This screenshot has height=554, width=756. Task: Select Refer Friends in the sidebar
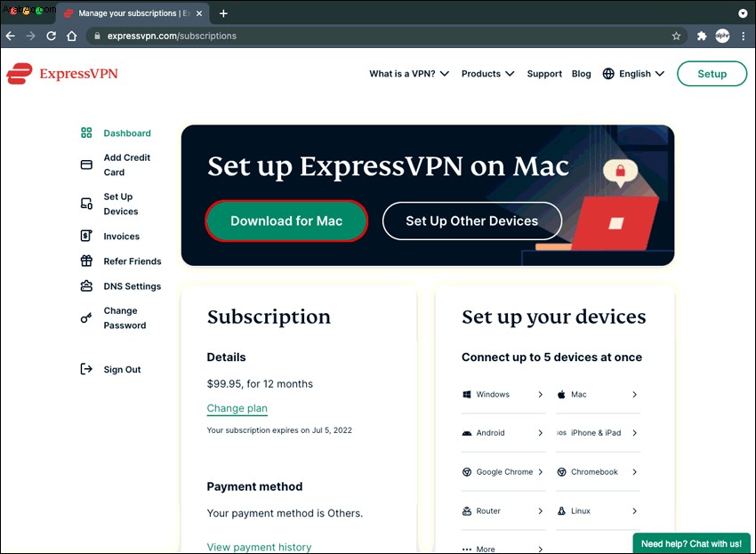(133, 261)
